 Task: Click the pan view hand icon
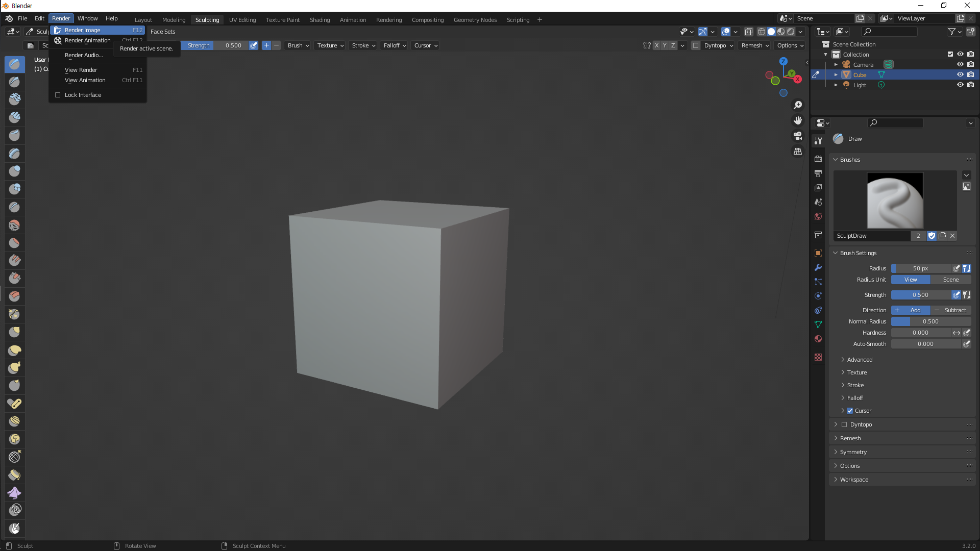click(797, 120)
